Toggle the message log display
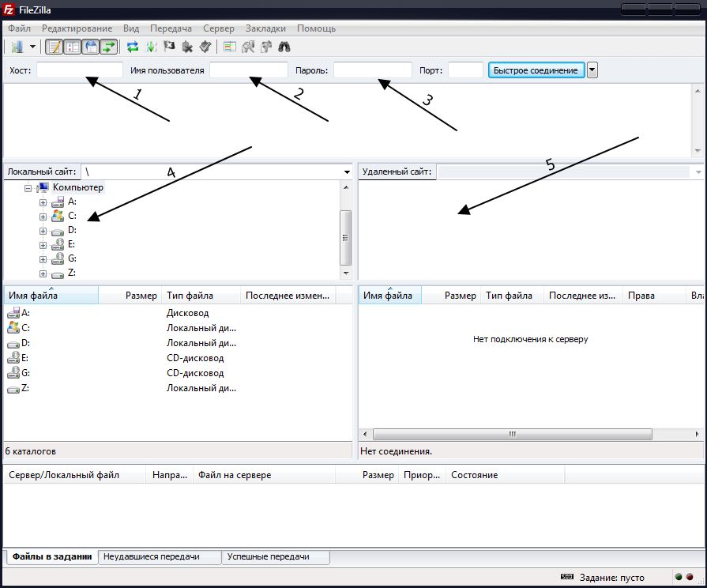 coord(55,47)
